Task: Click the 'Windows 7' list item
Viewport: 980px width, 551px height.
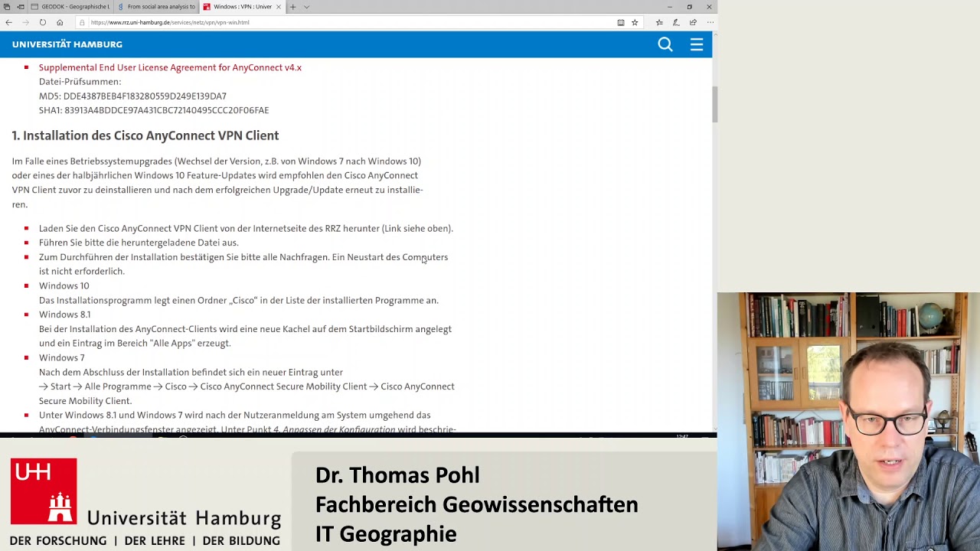Action: click(61, 358)
